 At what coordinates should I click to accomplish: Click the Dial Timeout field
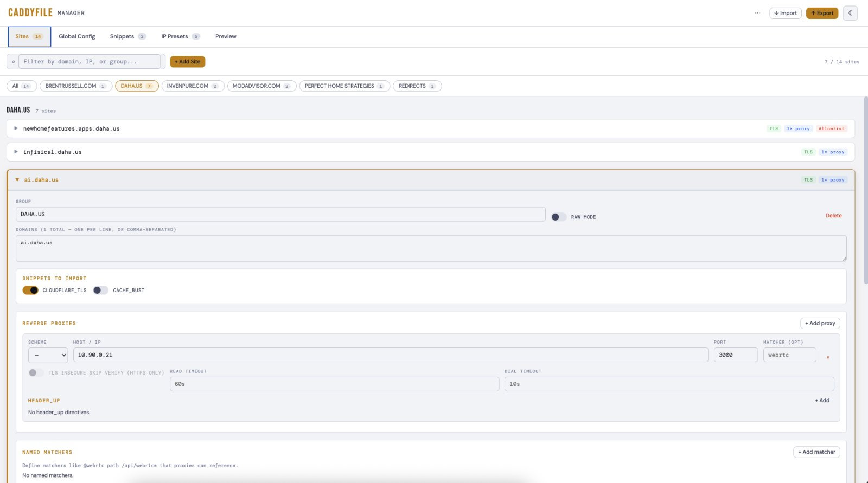[669, 384]
